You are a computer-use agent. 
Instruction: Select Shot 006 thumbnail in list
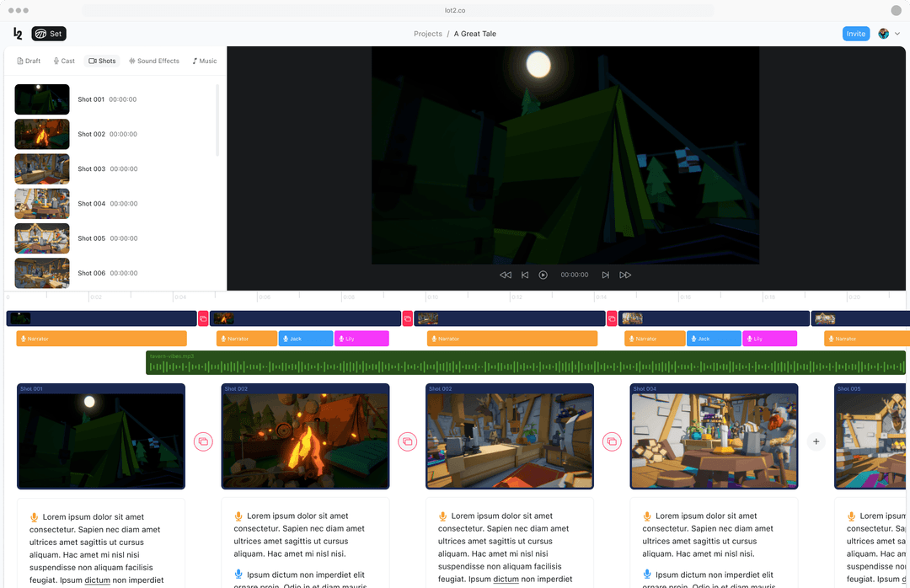(x=42, y=273)
